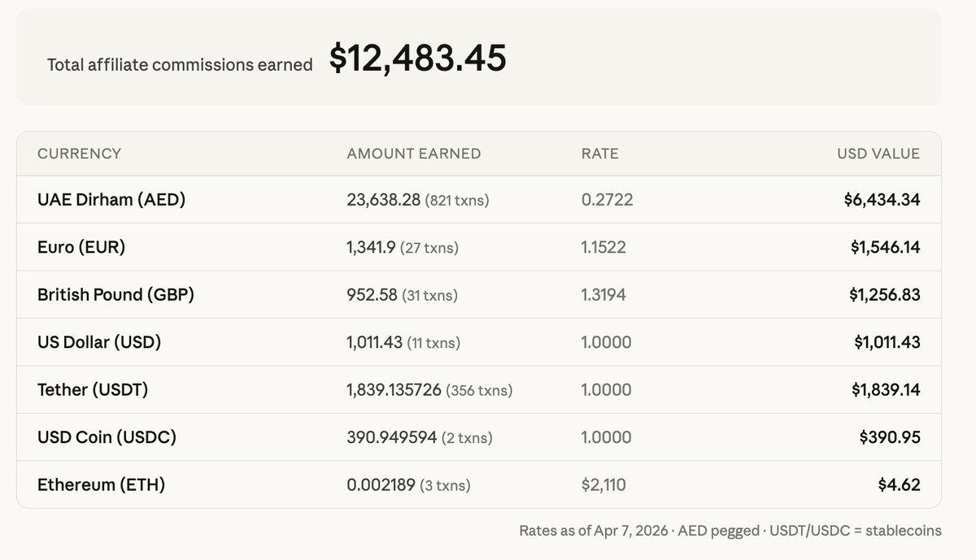
Task: Select the Tether (USDT) row label
Action: coord(93,389)
